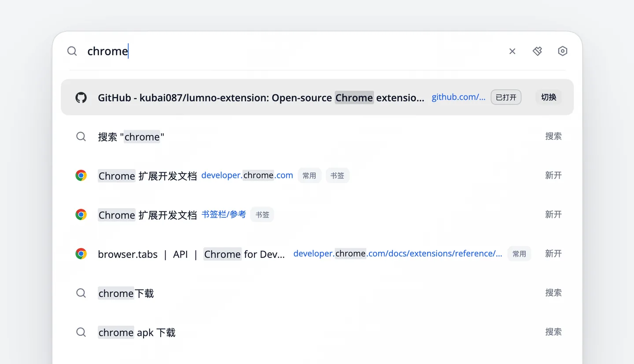The image size is (634, 364).
Task: Click Chrome logo on browser.tabs API row
Action: pyautogui.click(x=81, y=254)
